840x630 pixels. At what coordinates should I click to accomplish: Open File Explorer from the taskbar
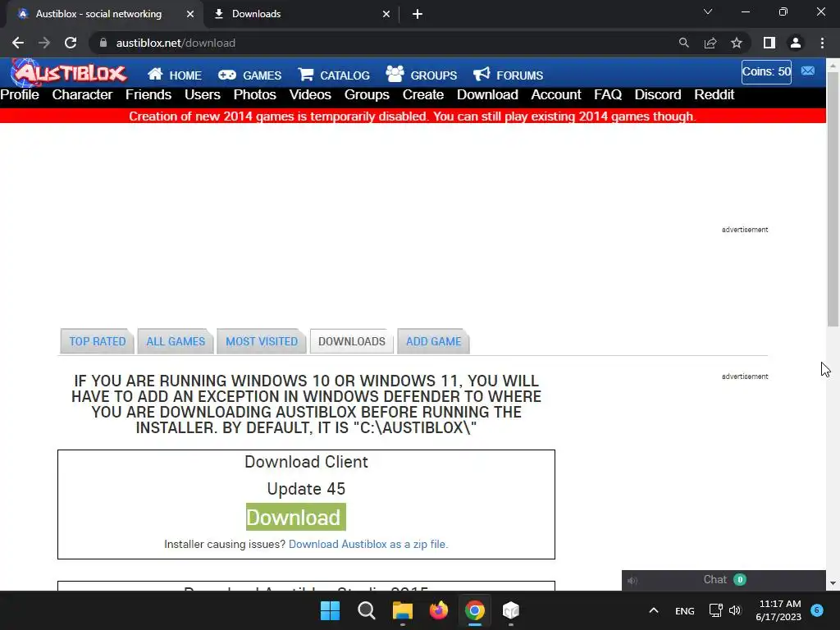402,610
